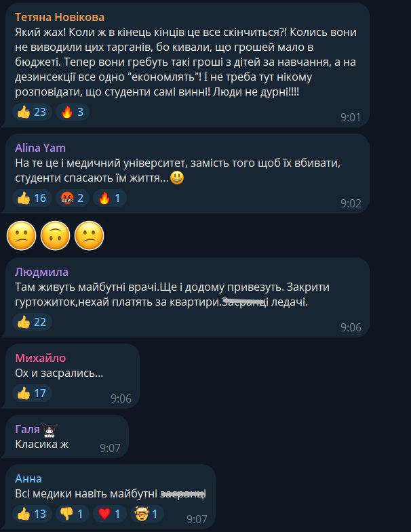Click Галя's message text "Класика ж"
411x532 pixels.
[x=41, y=444]
